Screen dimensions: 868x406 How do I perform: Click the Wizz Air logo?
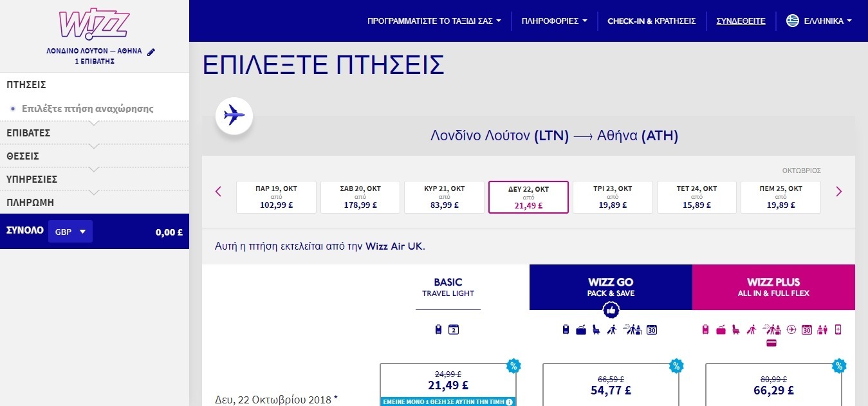[94, 24]
